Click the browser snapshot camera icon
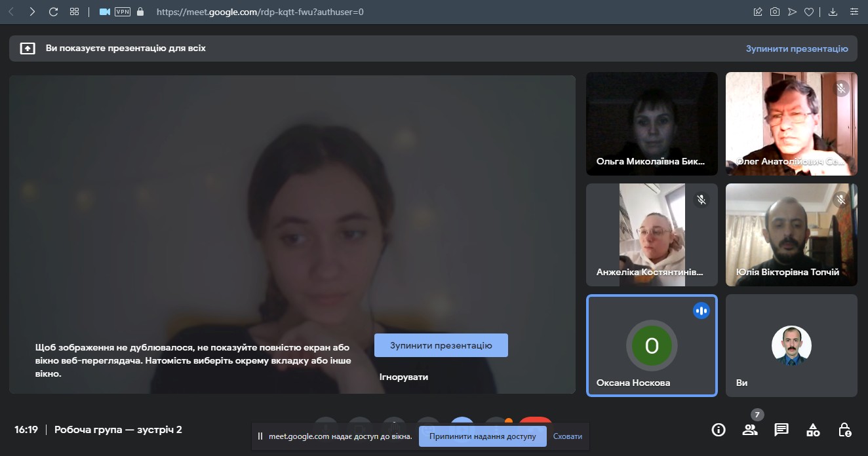Screen dimensions: 868x456 775,12
